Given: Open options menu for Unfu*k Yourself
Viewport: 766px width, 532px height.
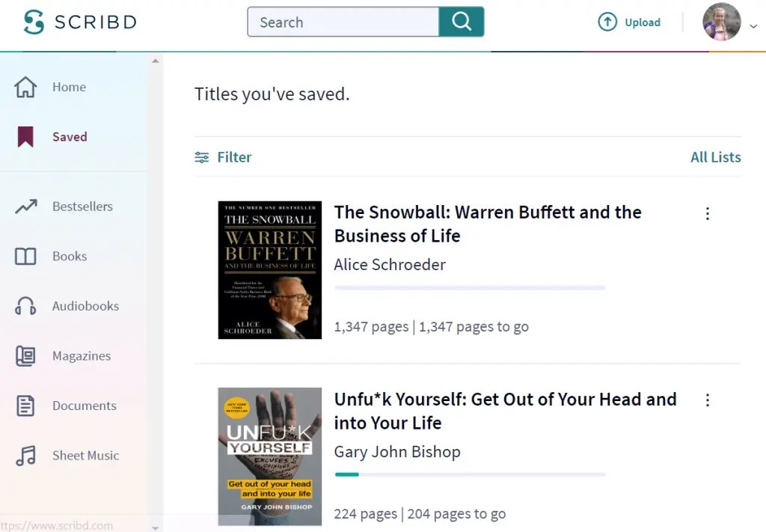Looking at the screenshot, I should [x=708, y=400].
